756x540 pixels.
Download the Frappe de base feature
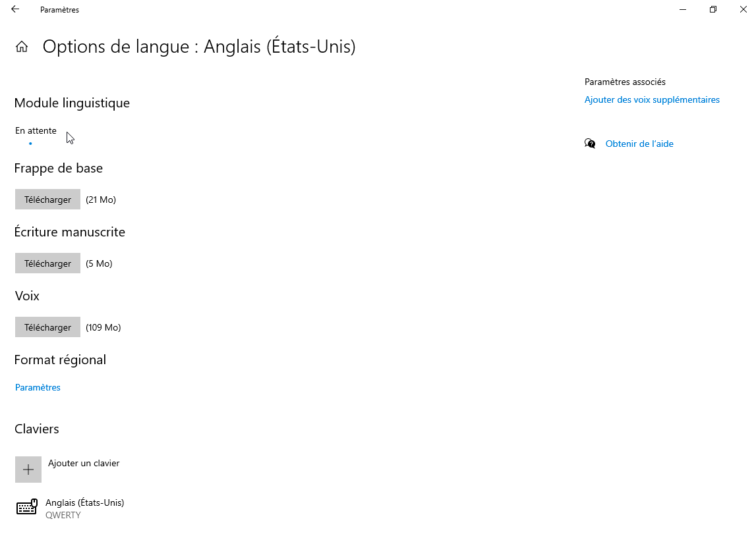tap(47, 200)
